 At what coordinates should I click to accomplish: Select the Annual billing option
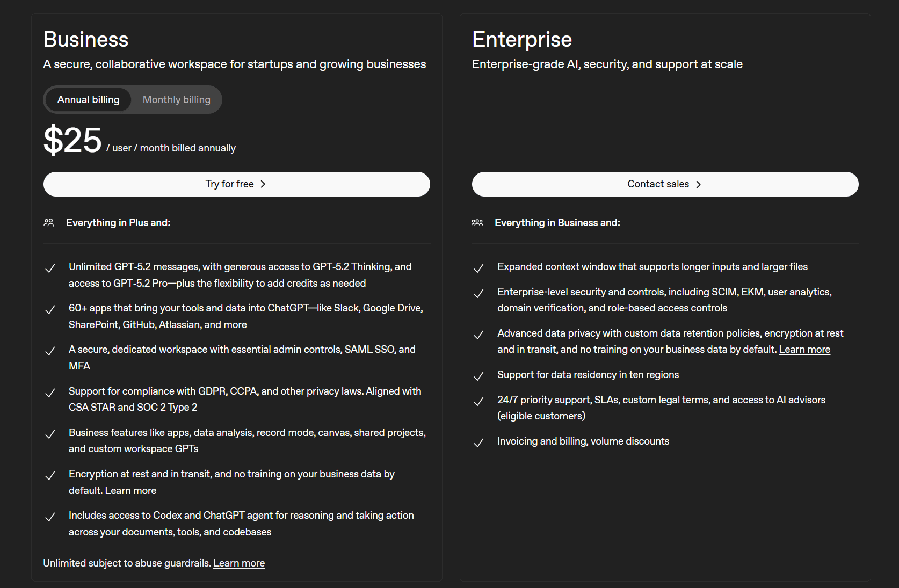[88, 100]
